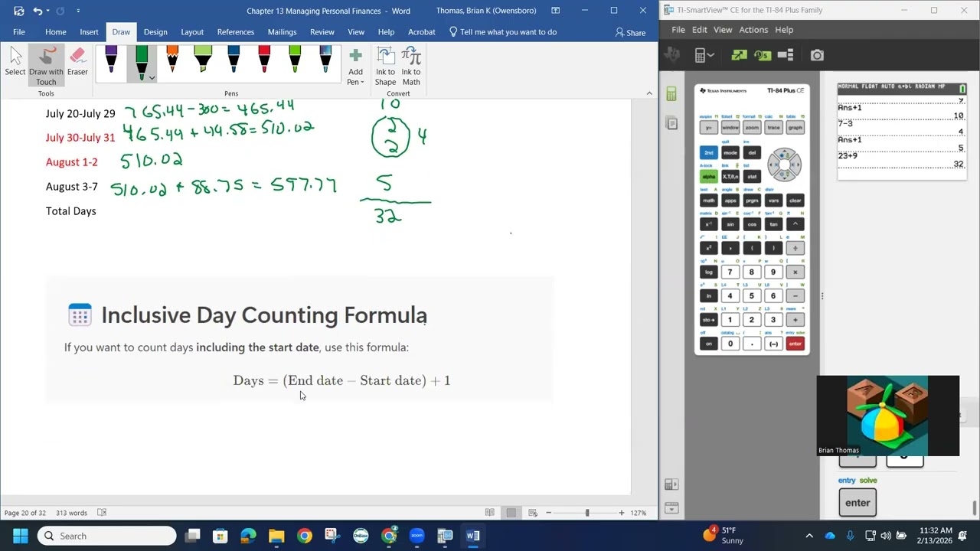Open the Layout ribbon tab

pyautogui.click(x=192, y=32)
